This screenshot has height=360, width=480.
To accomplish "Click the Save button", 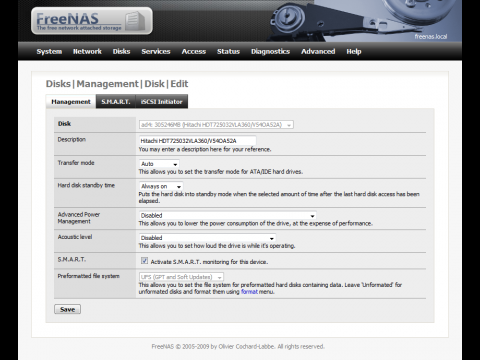I will click(67, 309).
